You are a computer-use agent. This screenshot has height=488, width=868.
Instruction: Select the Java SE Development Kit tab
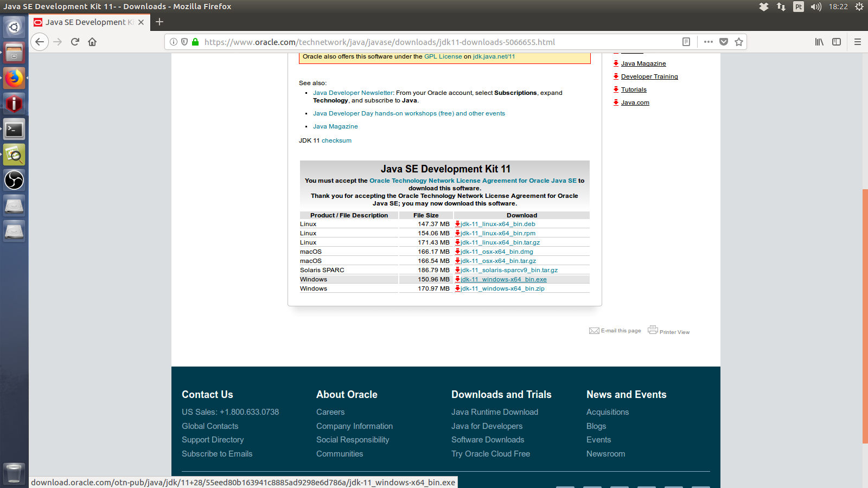click(86, 22)
